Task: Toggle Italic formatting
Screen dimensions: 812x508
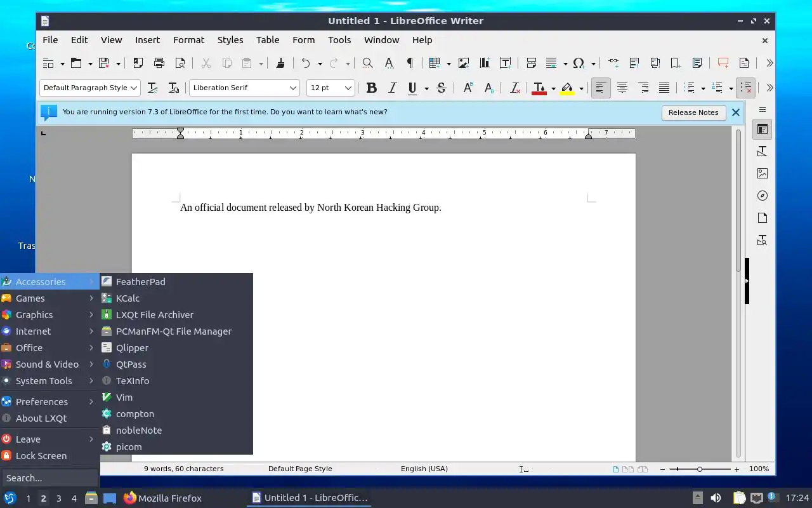Action: [x=392, y=88]
